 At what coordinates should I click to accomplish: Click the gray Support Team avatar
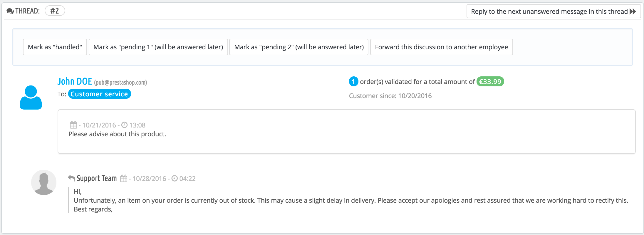point(44,182)
